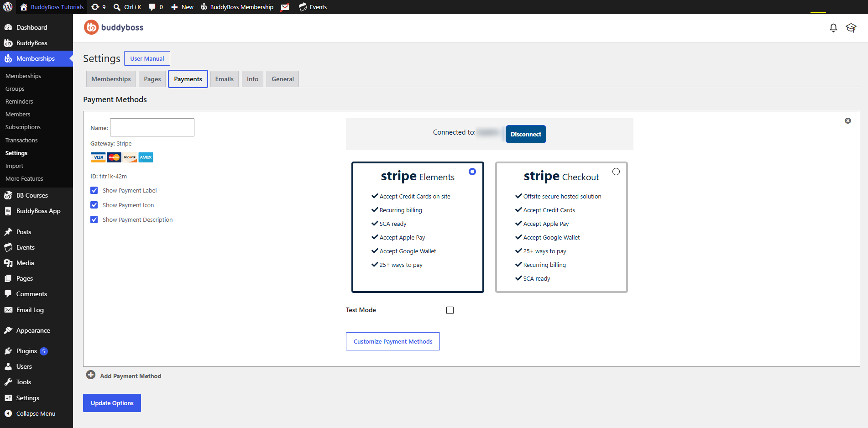Select Stripe Elements radio option
The width and height of the screenshot is (868, 428).
coord(472,172)
